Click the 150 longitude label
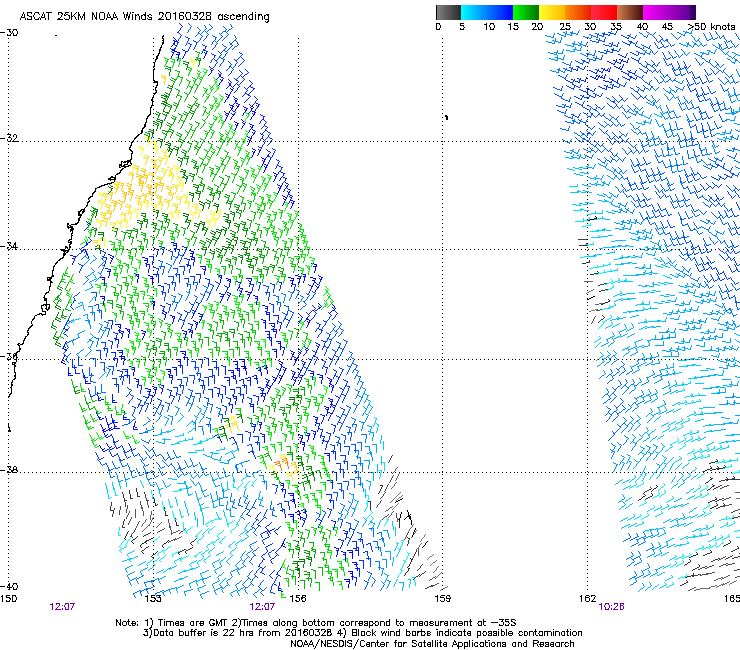 coord(8,599)
